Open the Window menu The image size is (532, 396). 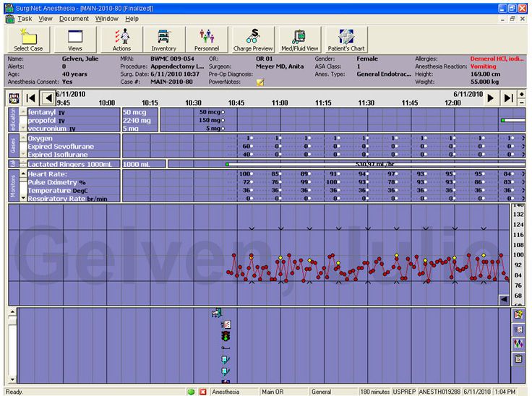[x=106, y=19]
